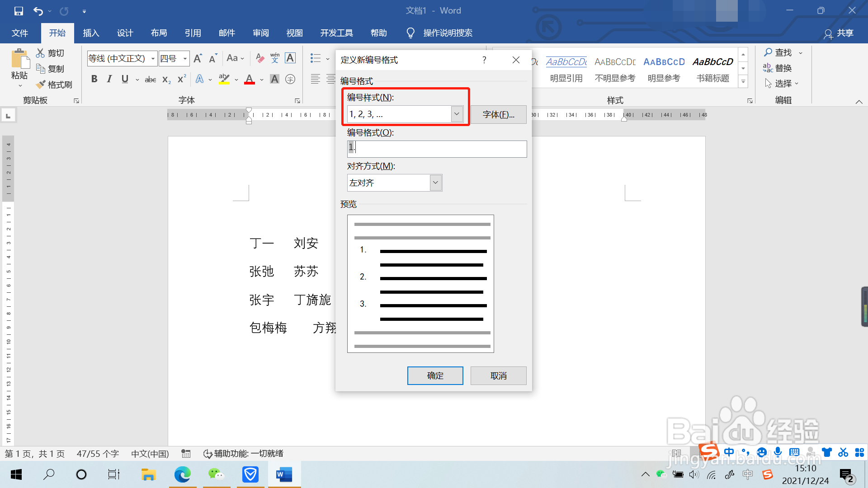Click the Undo arrow icon
The width and height of the screenshot is (868, 488).
point(38,11)
